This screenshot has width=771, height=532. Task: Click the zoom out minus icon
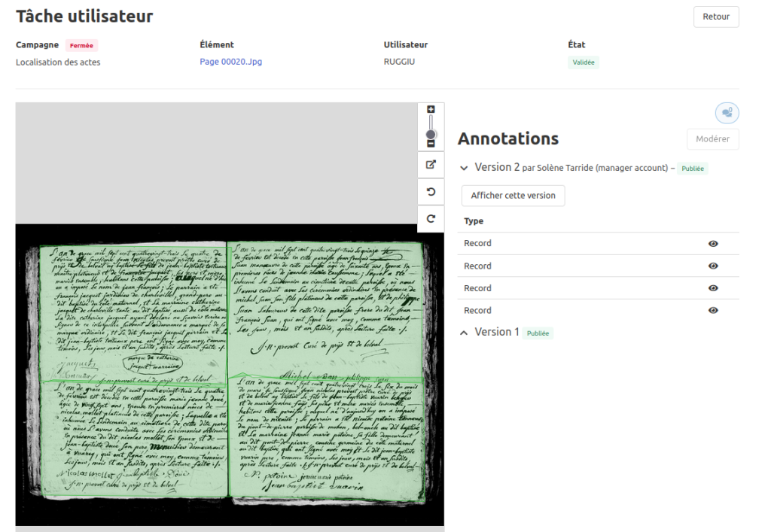(x=431, y=143)
